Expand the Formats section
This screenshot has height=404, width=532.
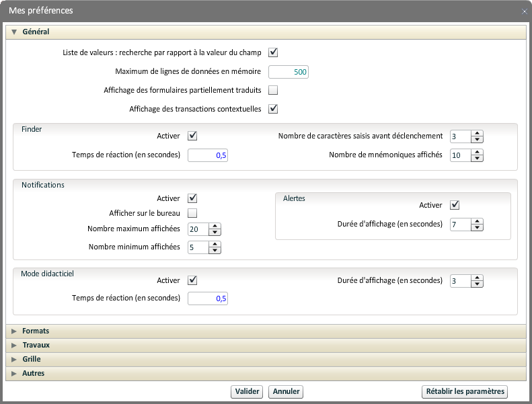(x=36, y=331)
